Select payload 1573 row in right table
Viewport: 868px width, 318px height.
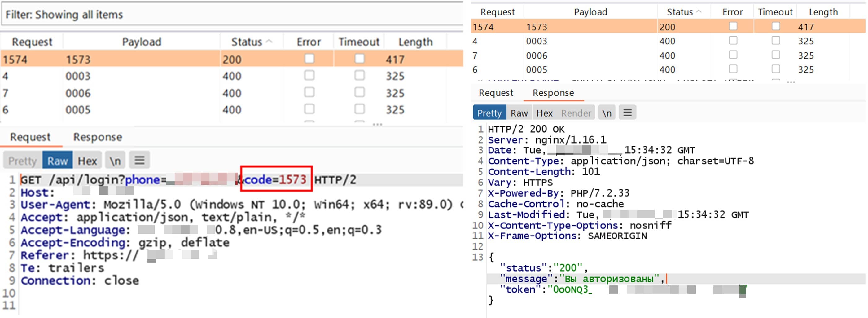tap(668, 27)
